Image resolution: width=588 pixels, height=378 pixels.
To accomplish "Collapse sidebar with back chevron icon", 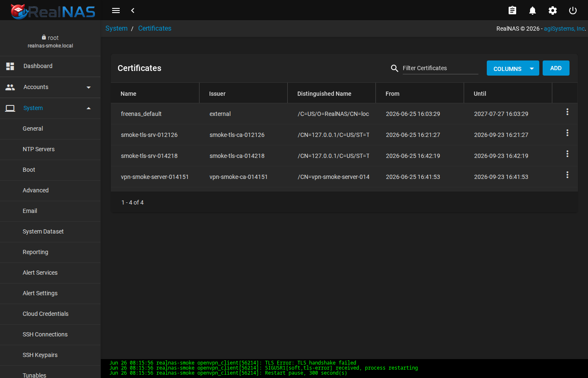I will (133, 10).
